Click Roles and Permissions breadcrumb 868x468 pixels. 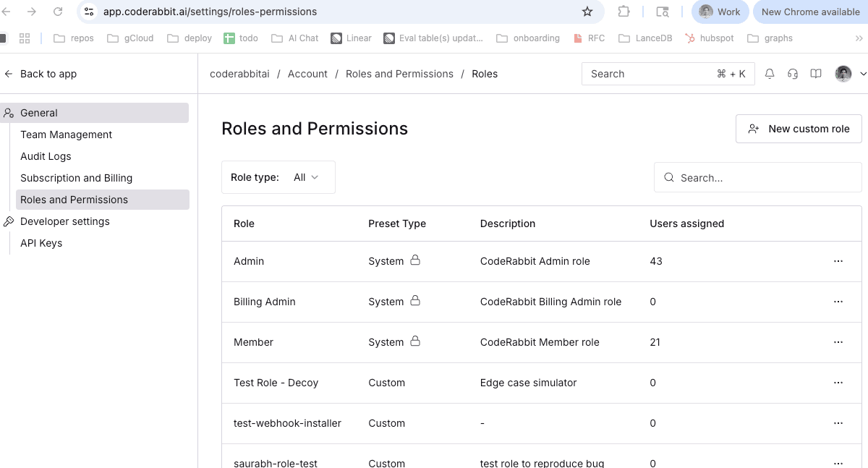399,74
